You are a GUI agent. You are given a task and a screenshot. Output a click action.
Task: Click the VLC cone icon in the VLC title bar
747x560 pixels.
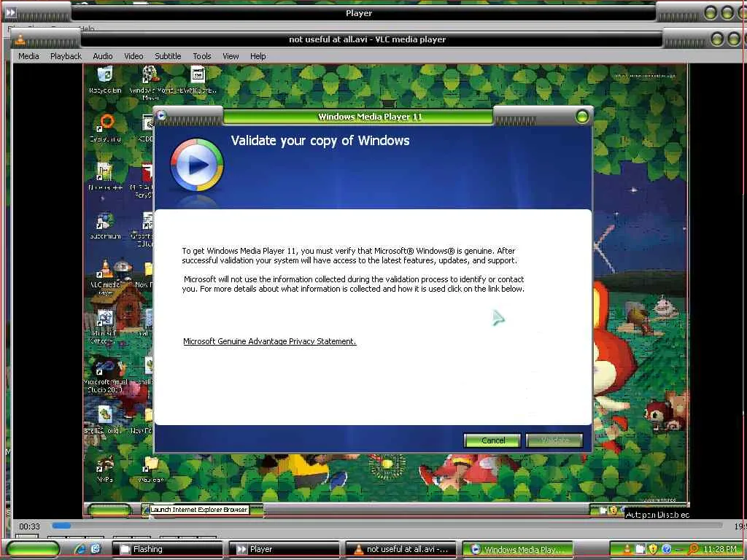(20, 39)
